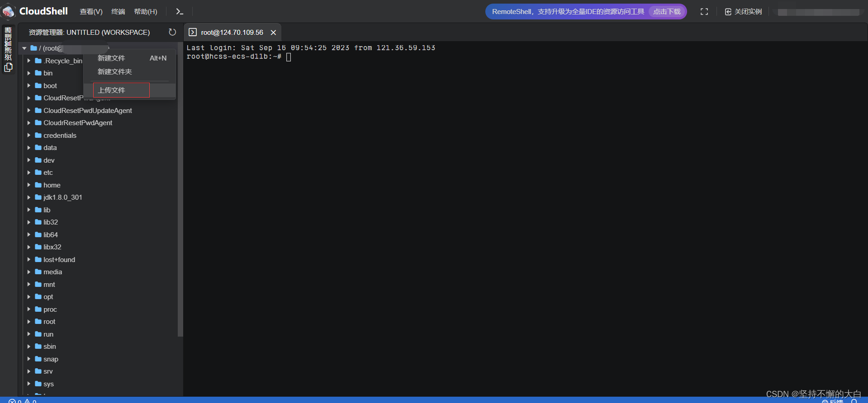The image size is (868, 403).
Task: Click the data folder icon
Action: (x=38, y=147)
